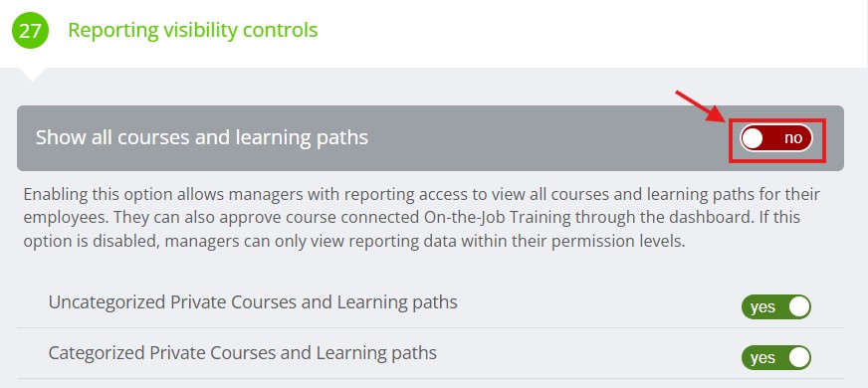The height and width of the screenshot is (388, 868).
Task: Disable Categorized Private Courses toggle
Action: tap(776, 357)
